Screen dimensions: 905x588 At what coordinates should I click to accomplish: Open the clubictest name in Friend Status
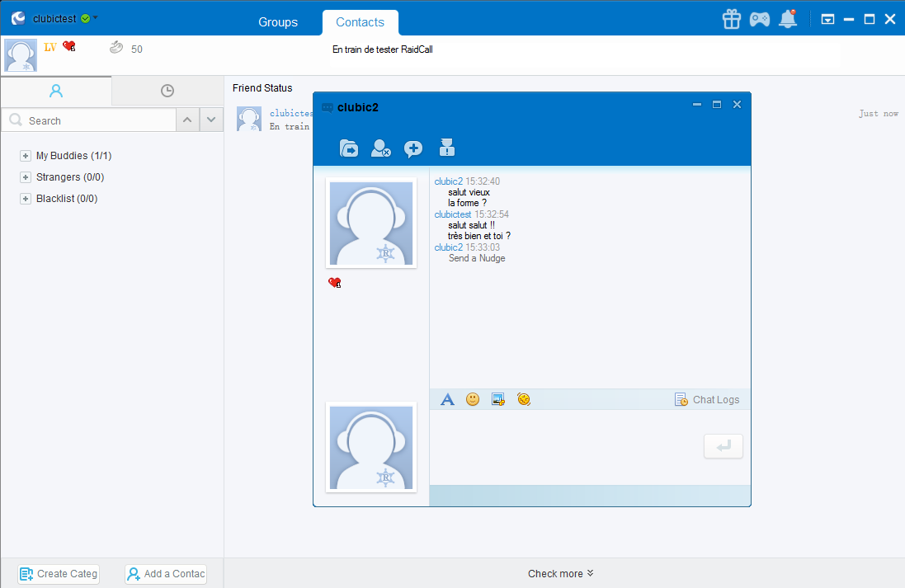click(x=291, y=113)
